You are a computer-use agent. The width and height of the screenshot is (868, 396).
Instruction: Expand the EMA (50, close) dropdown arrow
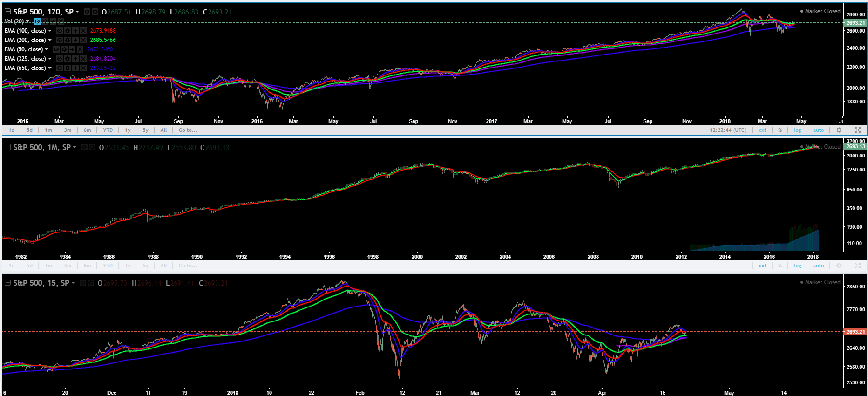[x=47, y=49]
